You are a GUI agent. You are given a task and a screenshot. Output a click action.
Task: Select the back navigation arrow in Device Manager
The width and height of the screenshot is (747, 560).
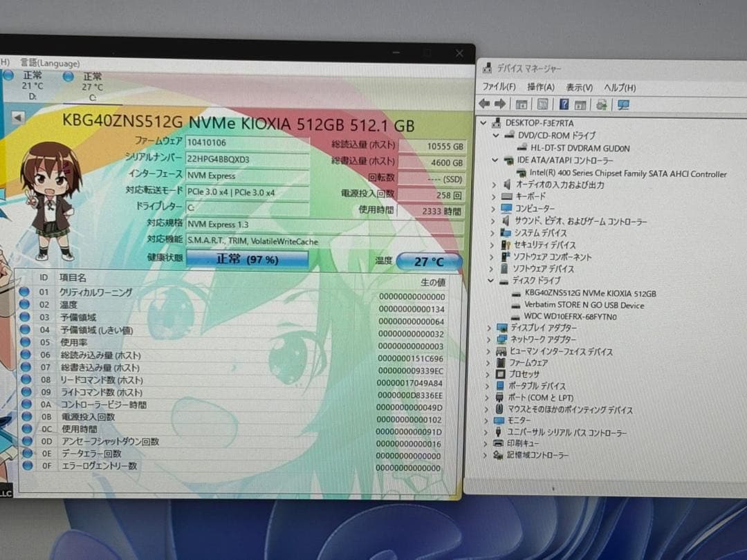[483, 104]
